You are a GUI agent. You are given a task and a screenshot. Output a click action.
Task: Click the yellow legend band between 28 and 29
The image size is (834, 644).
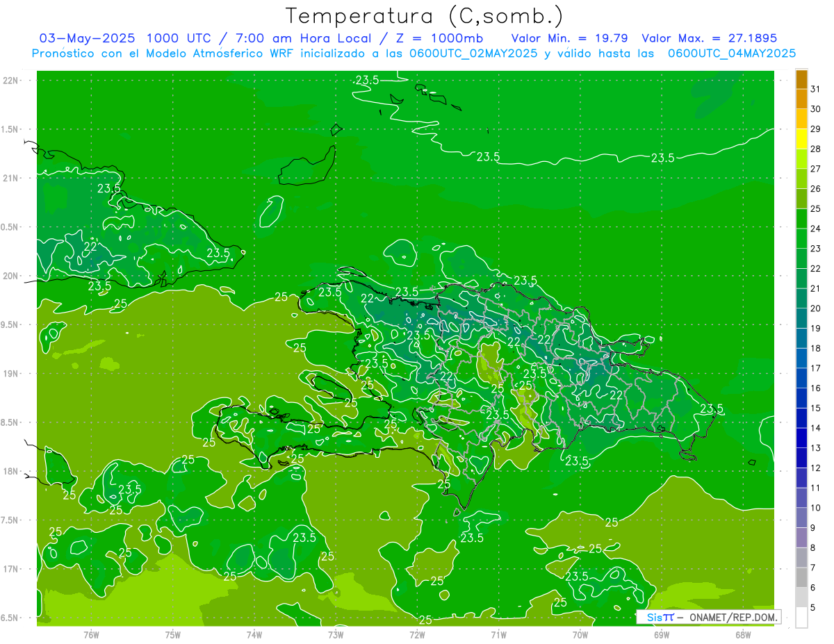pos(801,139)
